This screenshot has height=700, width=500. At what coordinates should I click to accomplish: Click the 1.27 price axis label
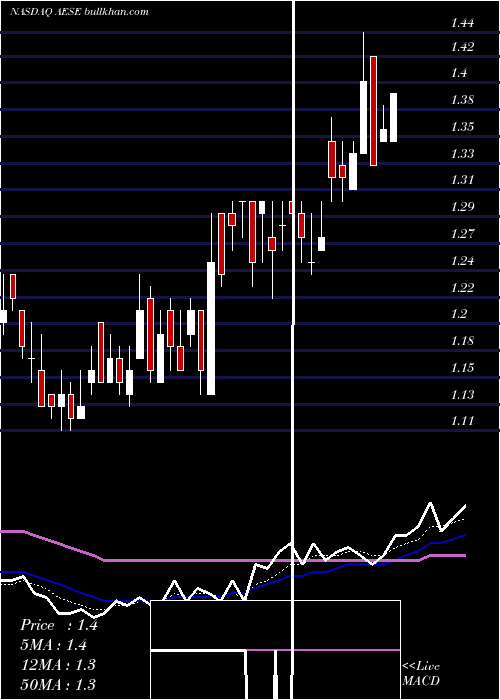(462, 234)
